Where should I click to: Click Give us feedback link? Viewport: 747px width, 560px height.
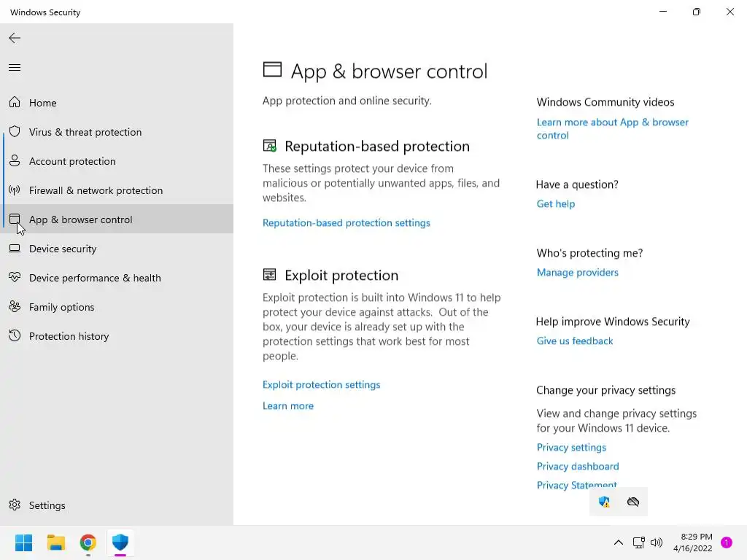point(575,341)
